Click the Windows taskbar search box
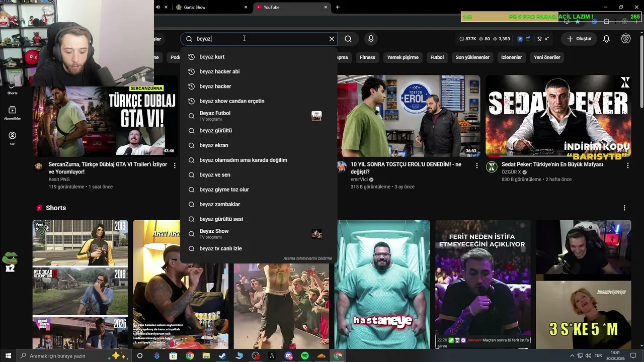Screen dimensions: 644x362 pos(74,356)
